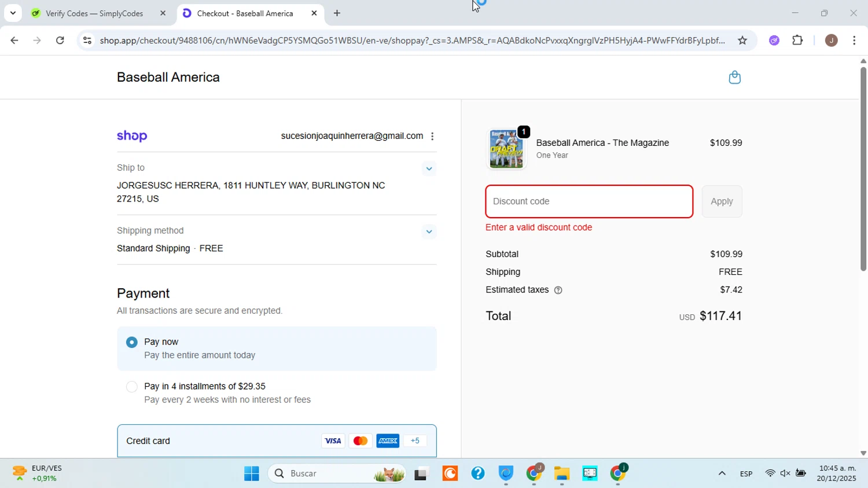Select the Checkout - Baseball America tab

(x=245, y=13)
